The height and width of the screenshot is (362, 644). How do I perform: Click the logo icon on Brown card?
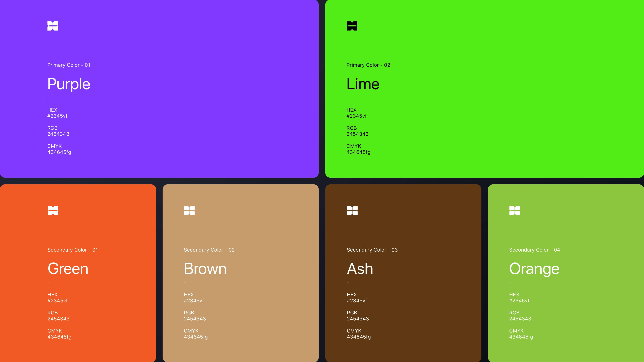[x=189, y=210]
